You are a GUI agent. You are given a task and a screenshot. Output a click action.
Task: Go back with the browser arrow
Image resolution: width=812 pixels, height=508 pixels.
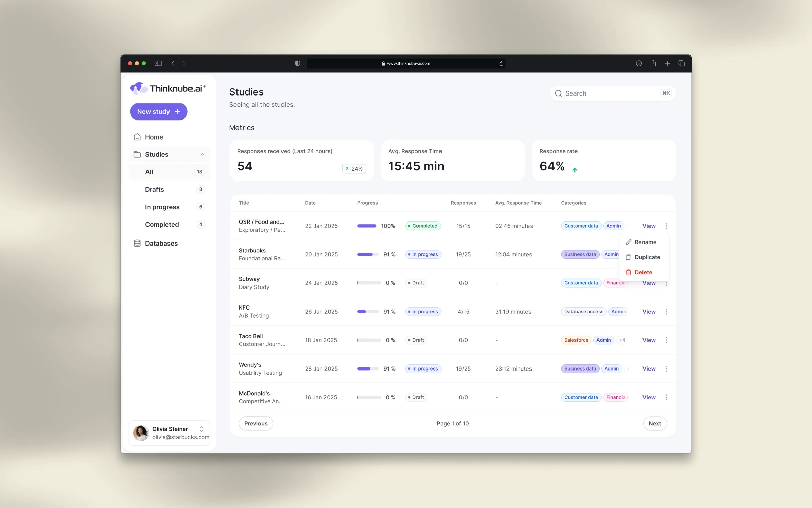[x=173, y=63]
